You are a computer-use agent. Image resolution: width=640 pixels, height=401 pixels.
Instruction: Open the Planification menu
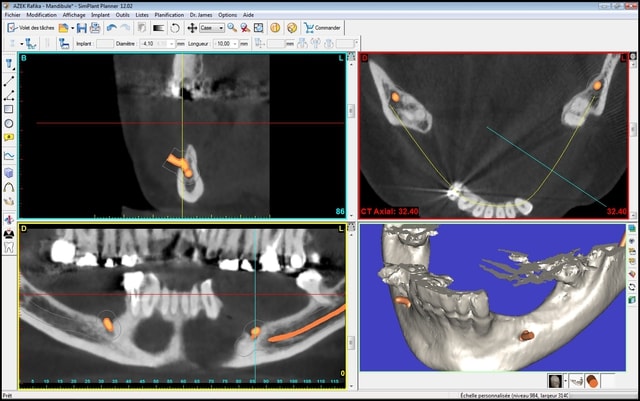[169, 16]
